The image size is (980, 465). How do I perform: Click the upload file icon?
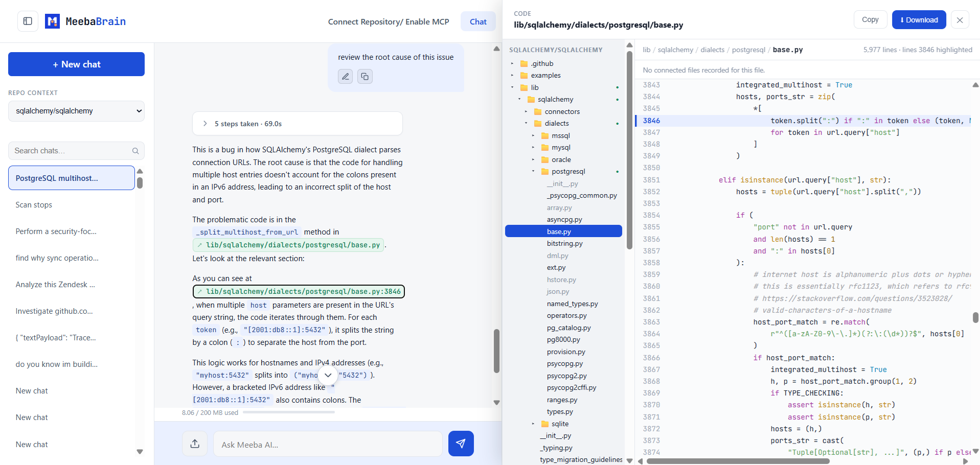[x=195, y=444]
